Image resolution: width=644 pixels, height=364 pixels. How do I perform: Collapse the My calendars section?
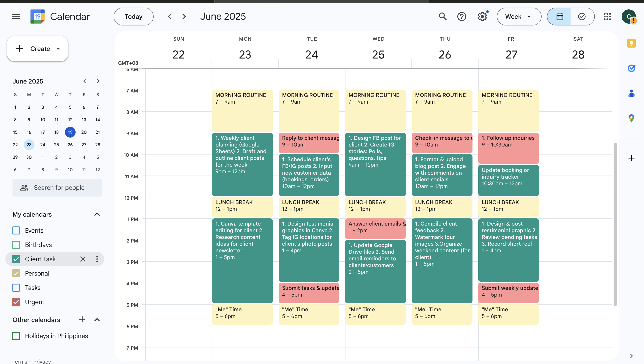pos(97,214)
